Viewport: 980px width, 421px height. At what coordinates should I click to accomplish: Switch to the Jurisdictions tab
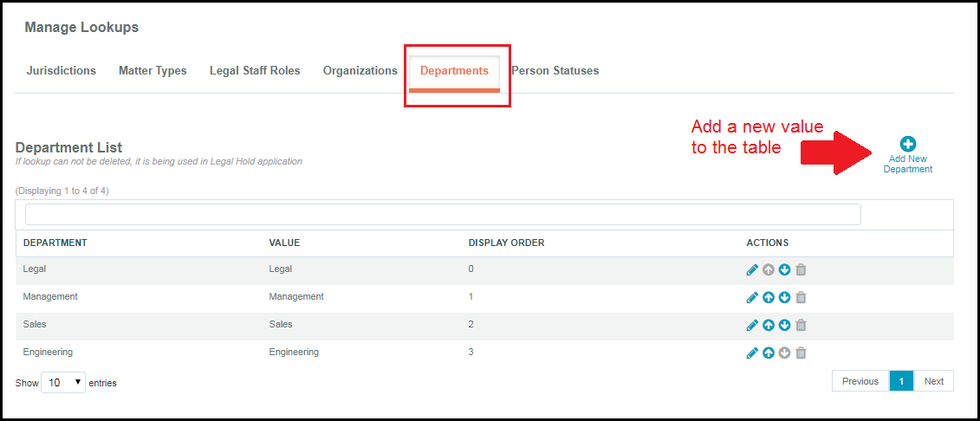(x=61, y=71)
